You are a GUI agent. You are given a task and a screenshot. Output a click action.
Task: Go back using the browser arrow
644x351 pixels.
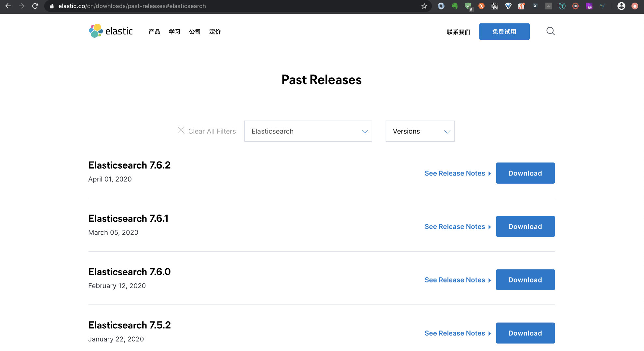coord(8,6)
